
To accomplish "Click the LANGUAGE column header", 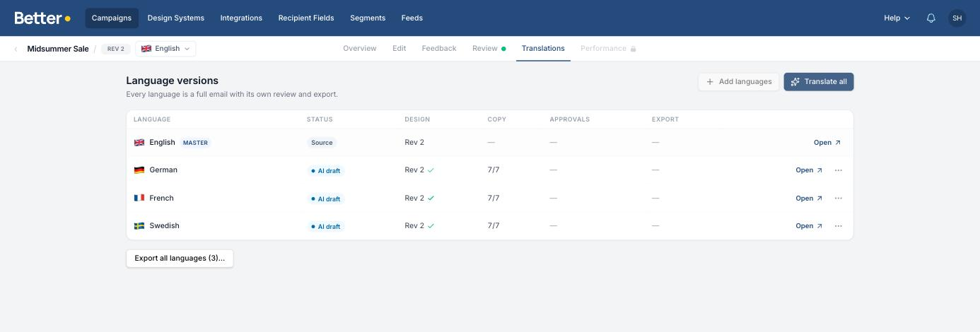I will point(152,119).
